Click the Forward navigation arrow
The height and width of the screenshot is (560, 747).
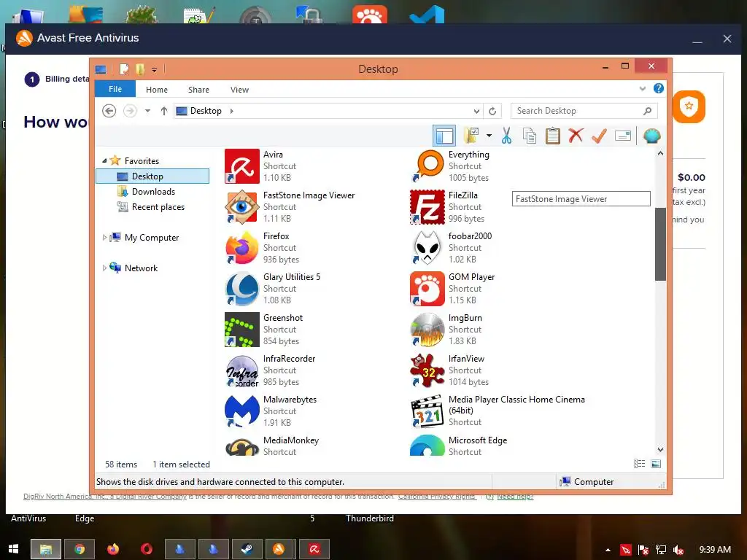(130, 111)
